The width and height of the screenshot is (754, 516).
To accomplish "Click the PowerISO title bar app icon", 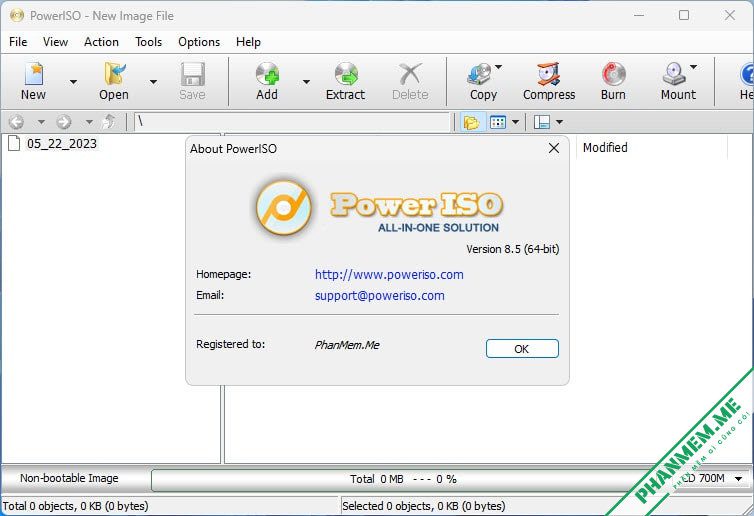I will (x=17, y=15).
